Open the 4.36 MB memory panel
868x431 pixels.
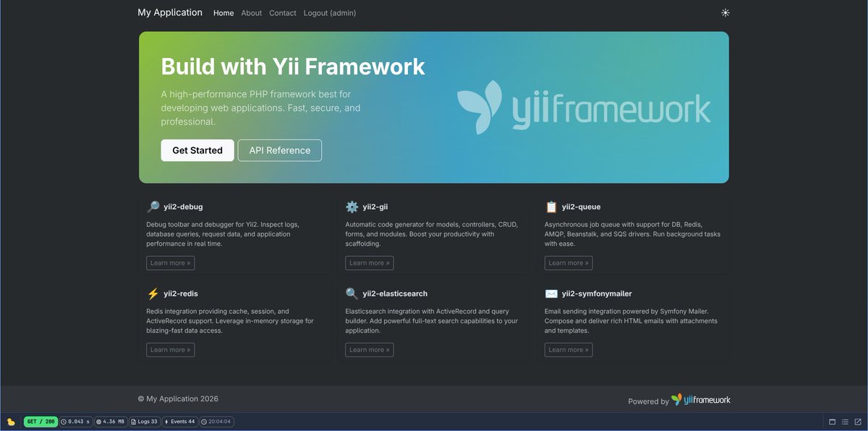pos(111,422)
